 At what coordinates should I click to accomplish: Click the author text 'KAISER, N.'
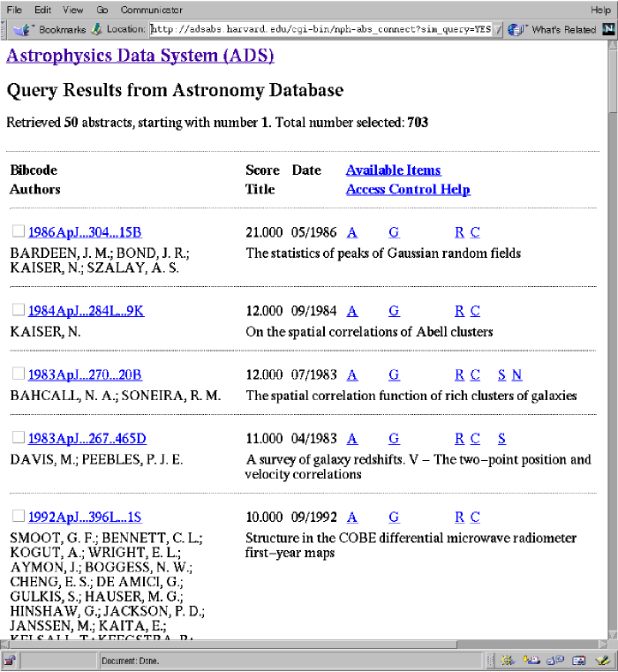[45, 332]
